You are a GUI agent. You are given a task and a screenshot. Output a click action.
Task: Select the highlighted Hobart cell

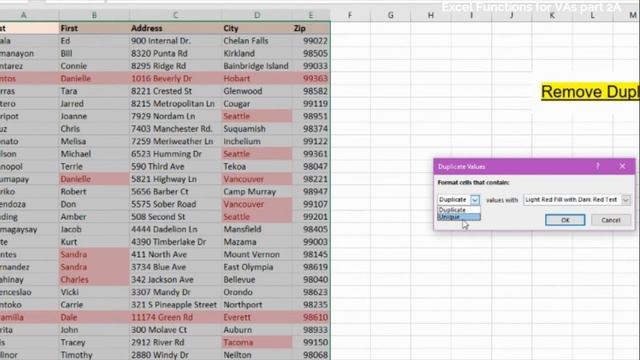tap(257, 78)
